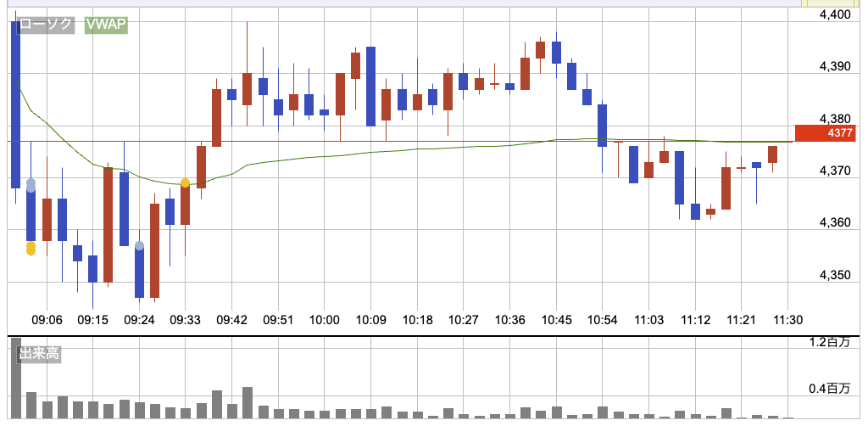Click the 4,350 price axis label
The width and height of the screenshot is (868, 426).
point(835,276)
